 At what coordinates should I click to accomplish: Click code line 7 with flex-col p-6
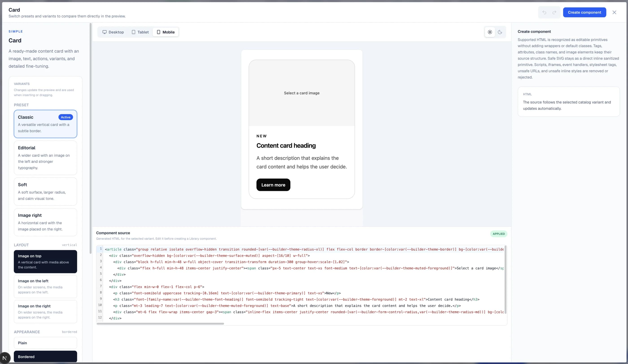157,287
